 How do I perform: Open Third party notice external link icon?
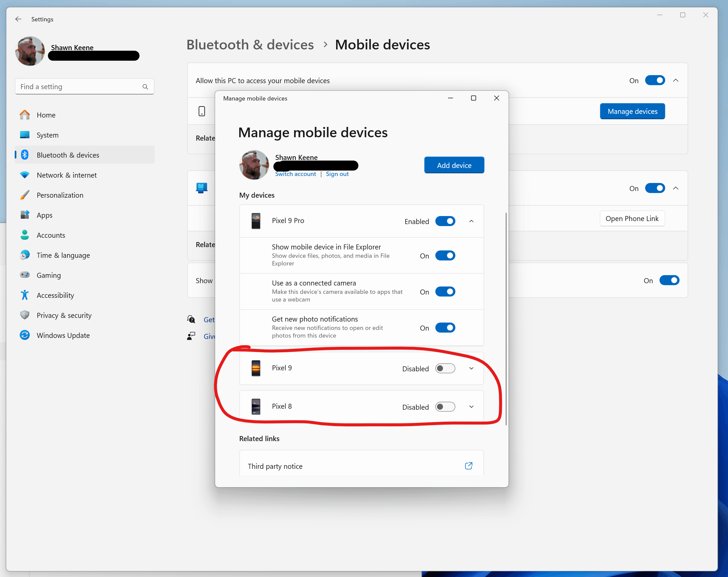coord(468,466)
